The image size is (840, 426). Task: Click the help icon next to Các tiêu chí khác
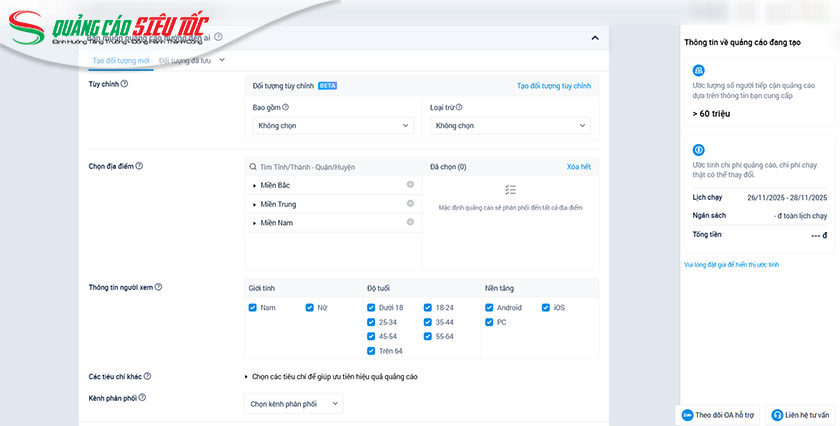[x=147, y=376]
